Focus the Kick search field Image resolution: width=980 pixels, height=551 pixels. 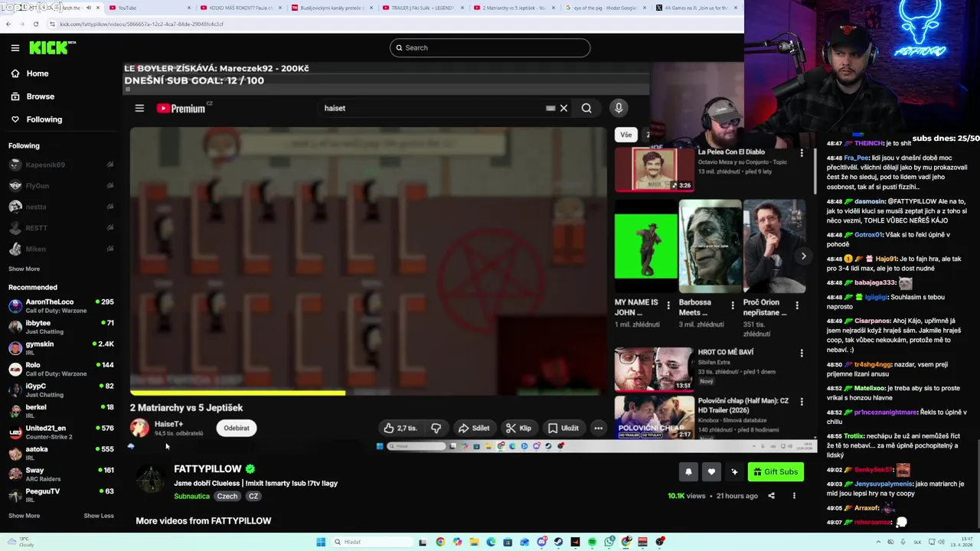pos(490,47)
